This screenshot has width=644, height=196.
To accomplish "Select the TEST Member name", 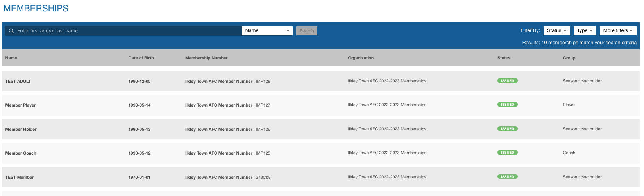I will [20, 177].
